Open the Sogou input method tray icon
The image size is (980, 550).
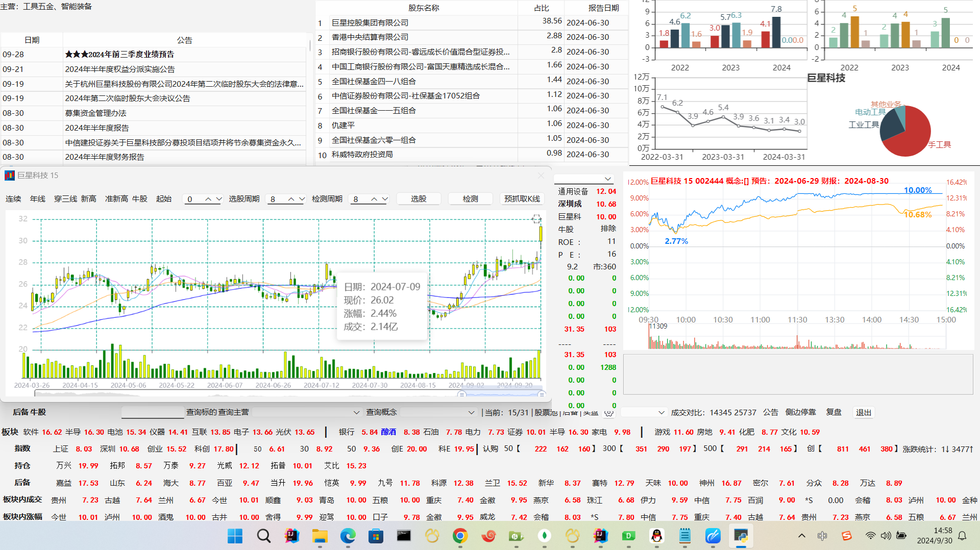tap(847, 536)
